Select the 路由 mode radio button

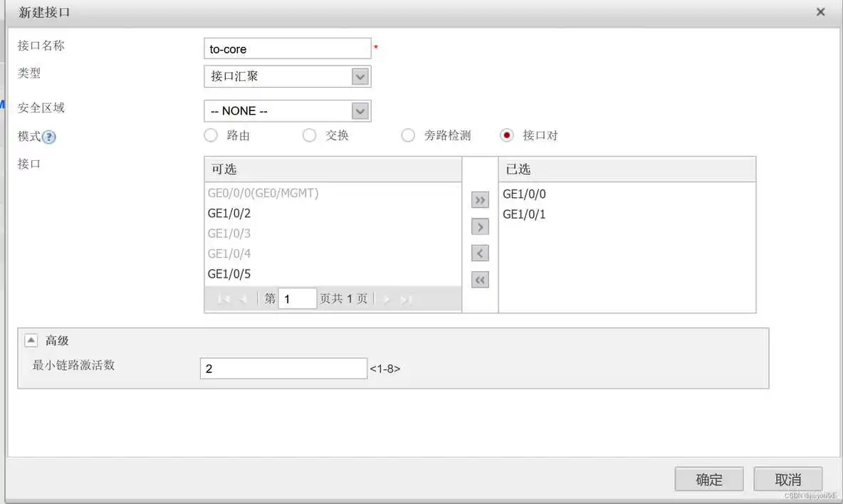click(x=211, y=135)
